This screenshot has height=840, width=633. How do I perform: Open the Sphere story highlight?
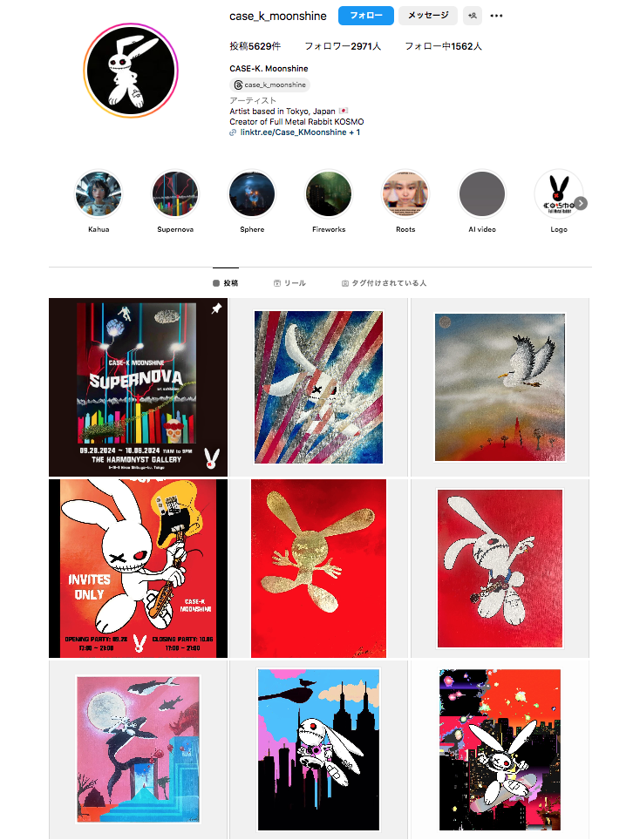(x=252, y=194)
